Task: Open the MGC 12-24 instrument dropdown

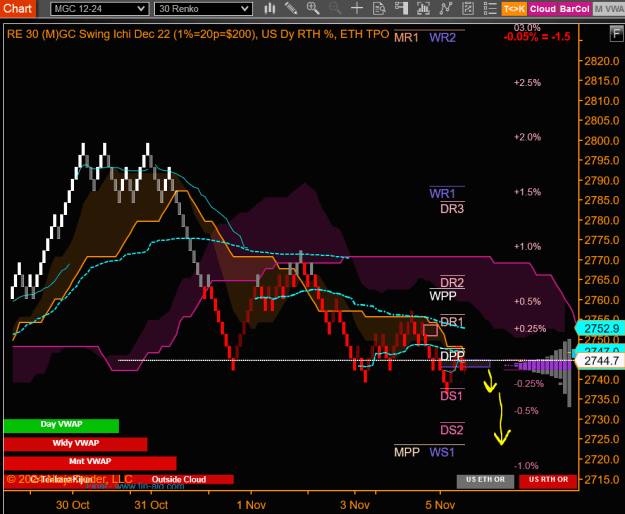Action: pos(100,9)
